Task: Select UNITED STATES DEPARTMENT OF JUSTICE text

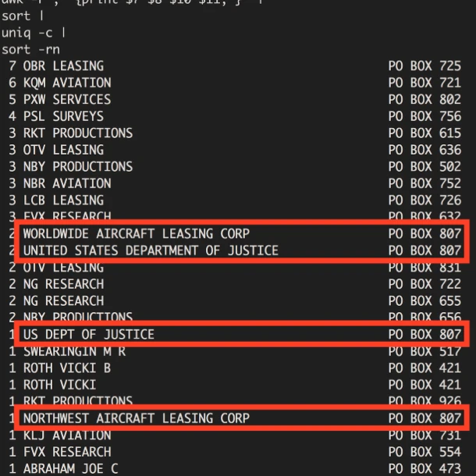Action: click(151, 250)
